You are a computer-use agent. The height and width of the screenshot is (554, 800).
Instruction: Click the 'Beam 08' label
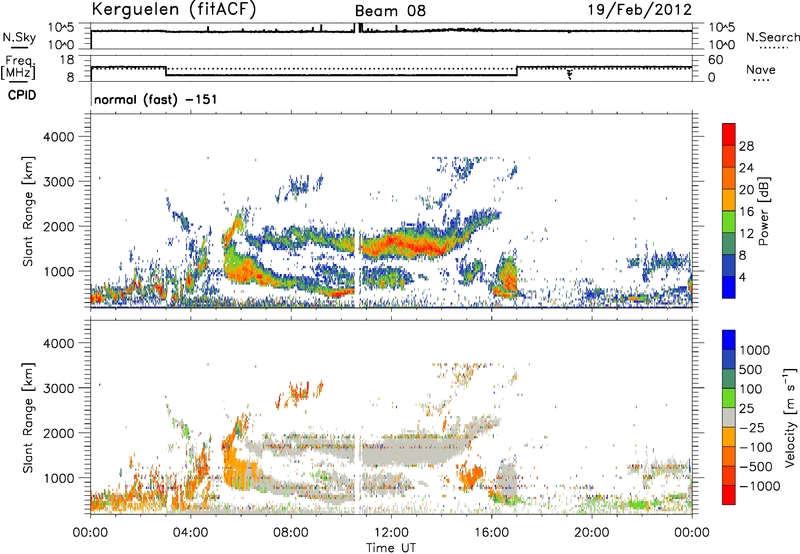pyautogui.click(x=390, y=11)
